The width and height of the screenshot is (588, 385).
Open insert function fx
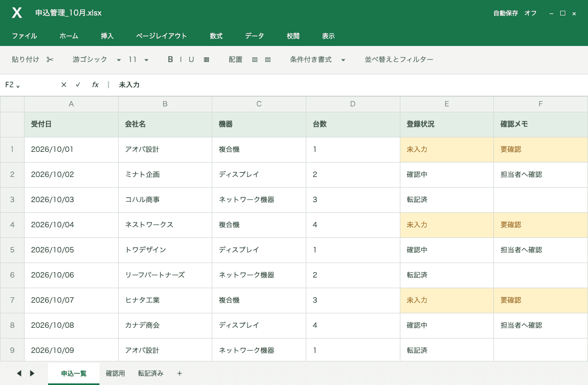95,85
